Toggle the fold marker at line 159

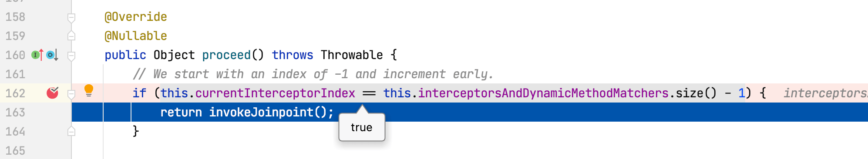click(x=71, y=36)
